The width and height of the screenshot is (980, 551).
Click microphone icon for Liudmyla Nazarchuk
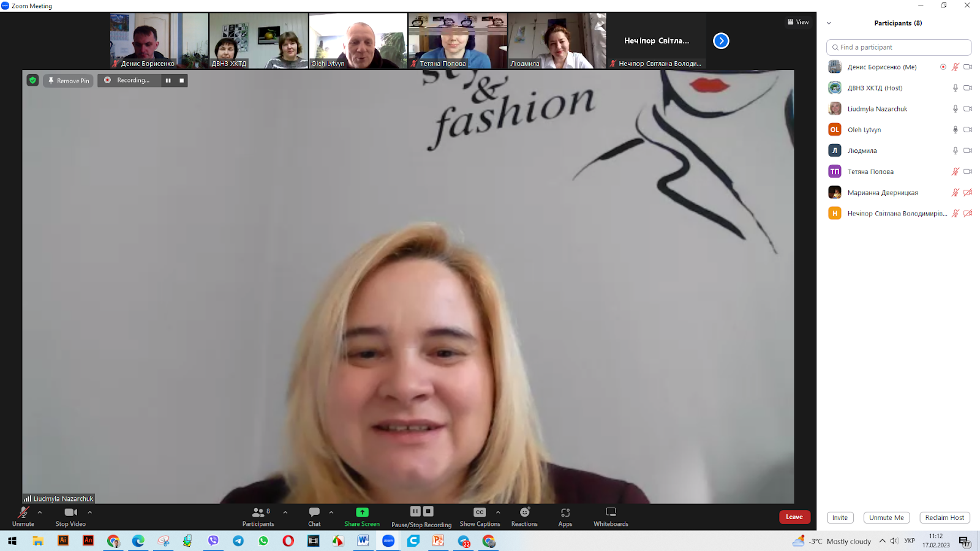[955, 109]
